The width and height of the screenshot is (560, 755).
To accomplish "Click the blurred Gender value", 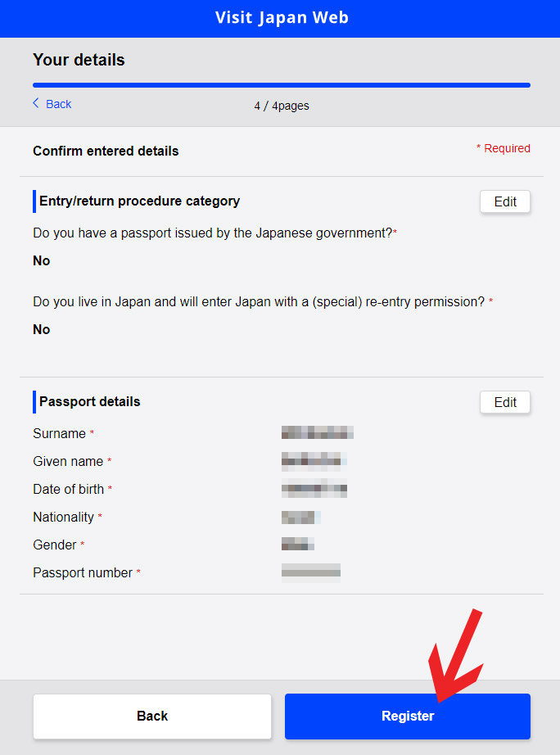I will (x=298, y=545).
